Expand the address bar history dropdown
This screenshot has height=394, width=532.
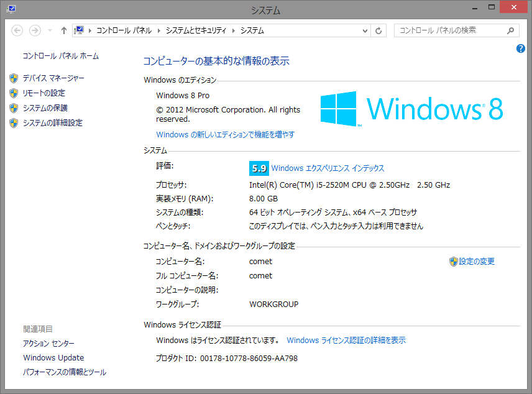(365, 30)
